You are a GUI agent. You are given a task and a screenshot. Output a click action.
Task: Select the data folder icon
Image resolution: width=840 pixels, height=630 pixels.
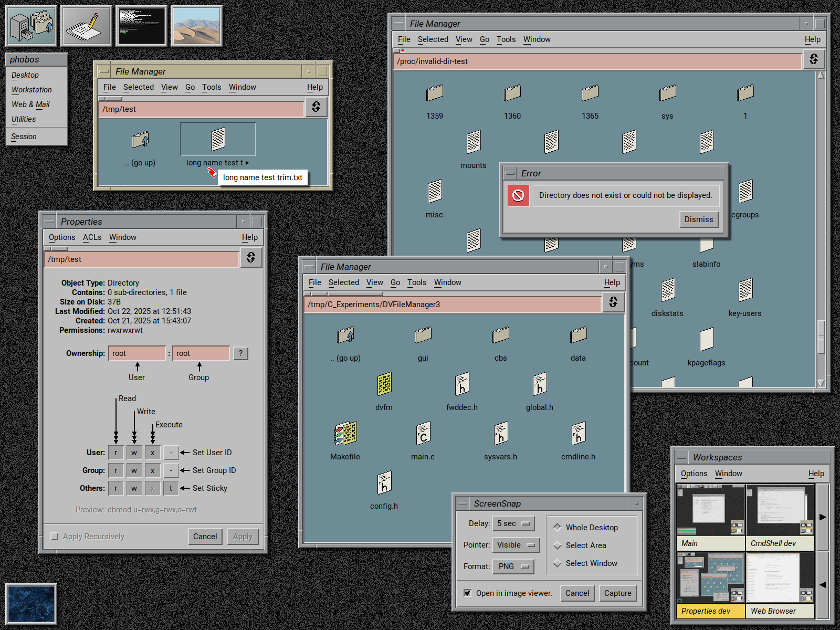point(579,335)
